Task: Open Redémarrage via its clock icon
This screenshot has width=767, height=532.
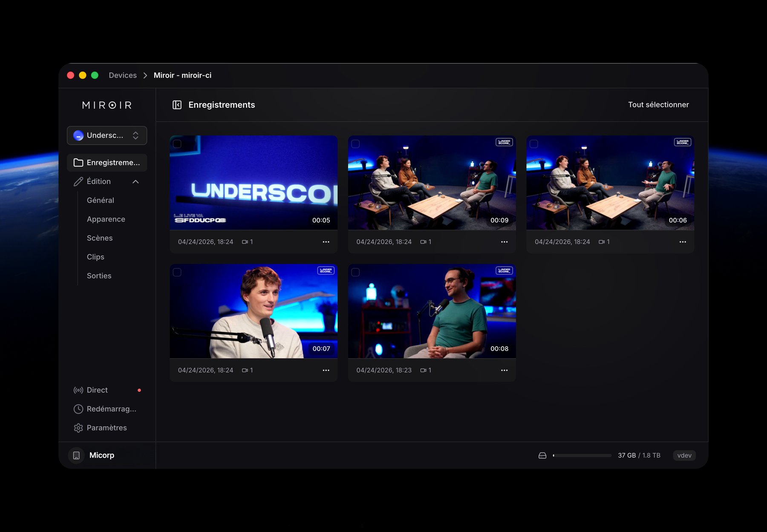Action: click(x=78, y=409)
